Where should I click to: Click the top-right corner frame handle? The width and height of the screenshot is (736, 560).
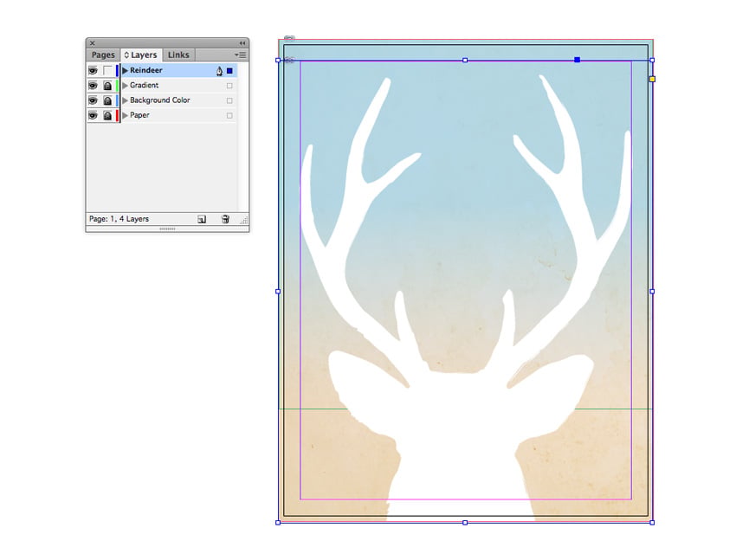coord(652,61)
